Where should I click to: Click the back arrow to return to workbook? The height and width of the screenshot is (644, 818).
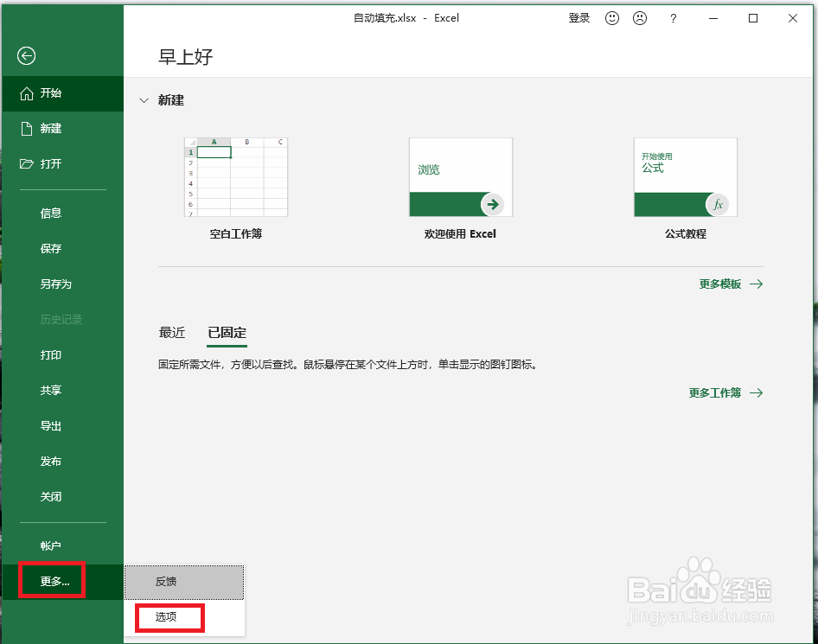(26, 56)
